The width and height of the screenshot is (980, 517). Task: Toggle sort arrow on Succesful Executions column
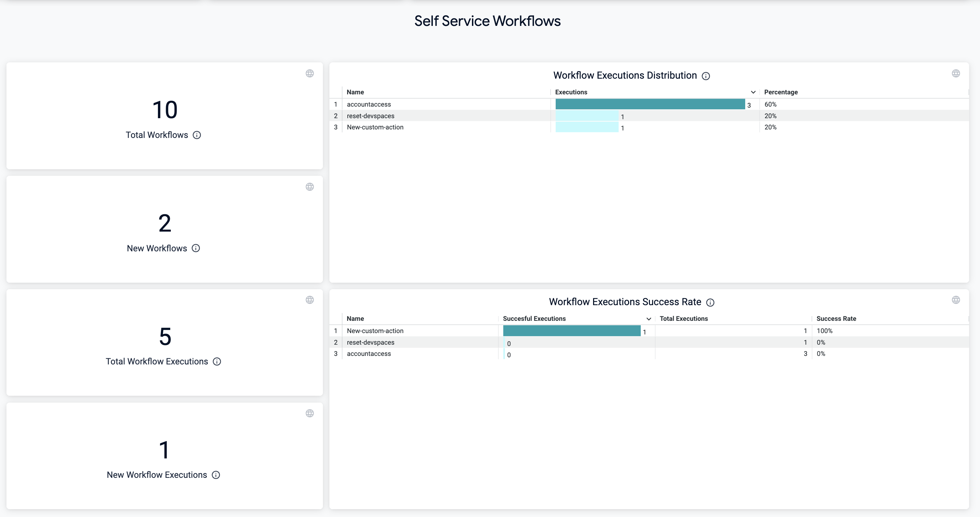649,319
